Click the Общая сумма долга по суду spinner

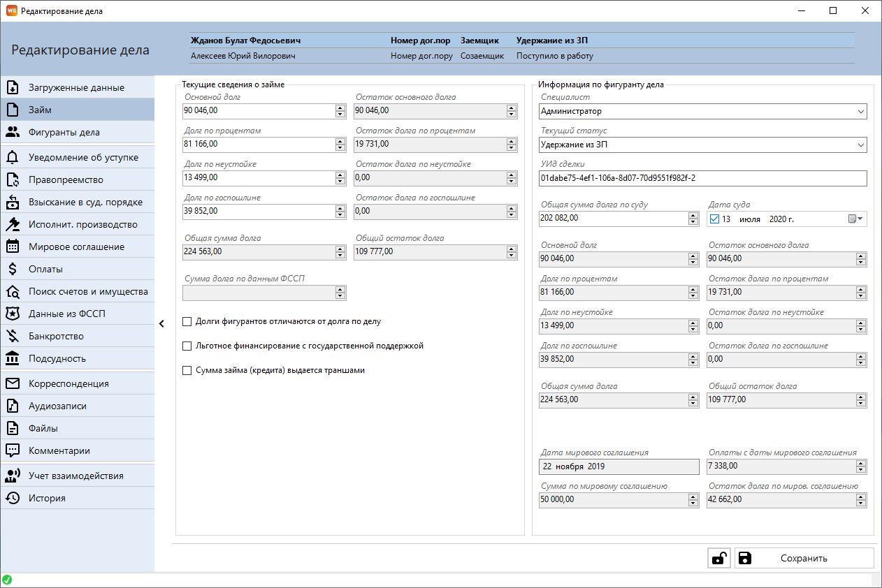(x=693, y=218)
